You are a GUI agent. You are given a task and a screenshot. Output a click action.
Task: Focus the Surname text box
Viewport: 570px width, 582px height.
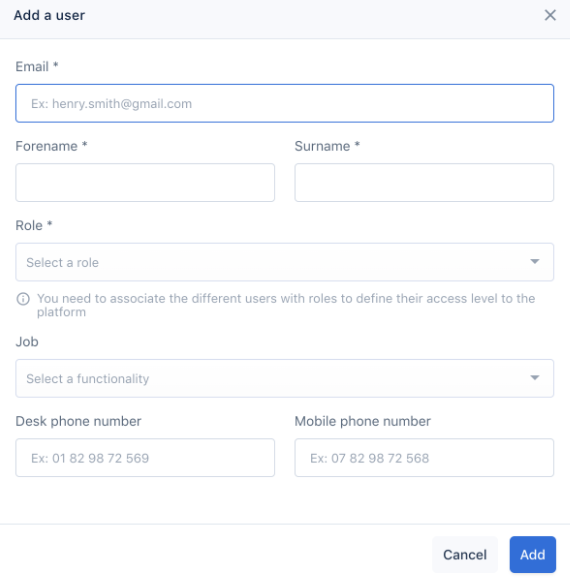tap(424, 183)
